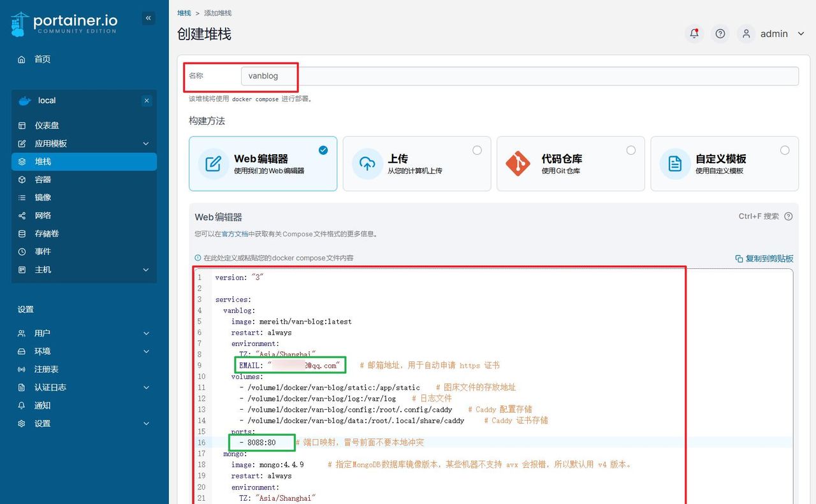Viewport: 816px width, 504px height.
Task: Click the Portainer.io logo
Action: 64,23
